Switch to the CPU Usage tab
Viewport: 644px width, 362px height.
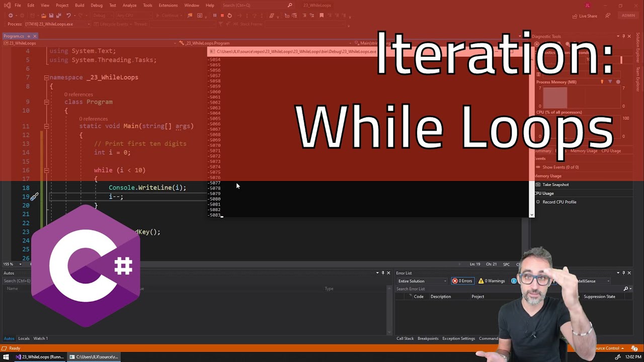[x=611, y=151]
